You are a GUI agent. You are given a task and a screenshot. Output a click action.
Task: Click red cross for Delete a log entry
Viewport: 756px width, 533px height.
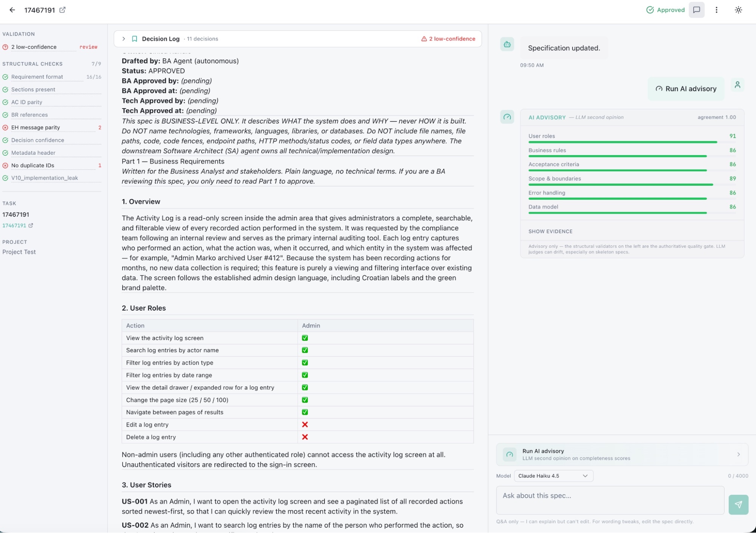point(305,437)
